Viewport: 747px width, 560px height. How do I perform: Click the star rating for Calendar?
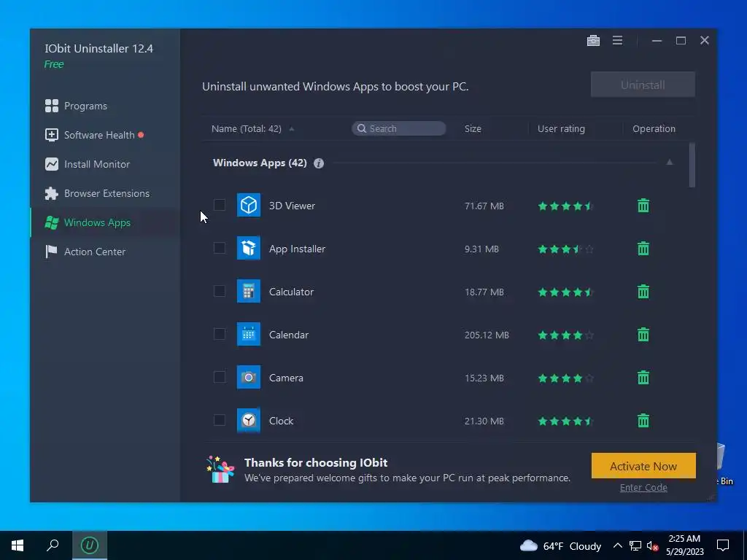click(565, 335)
